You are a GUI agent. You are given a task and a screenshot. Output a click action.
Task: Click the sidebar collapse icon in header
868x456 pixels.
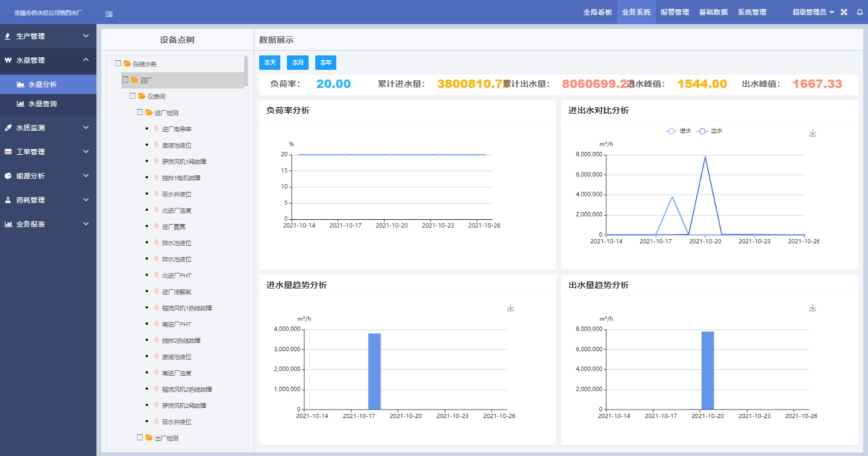[x=109, y=14]
